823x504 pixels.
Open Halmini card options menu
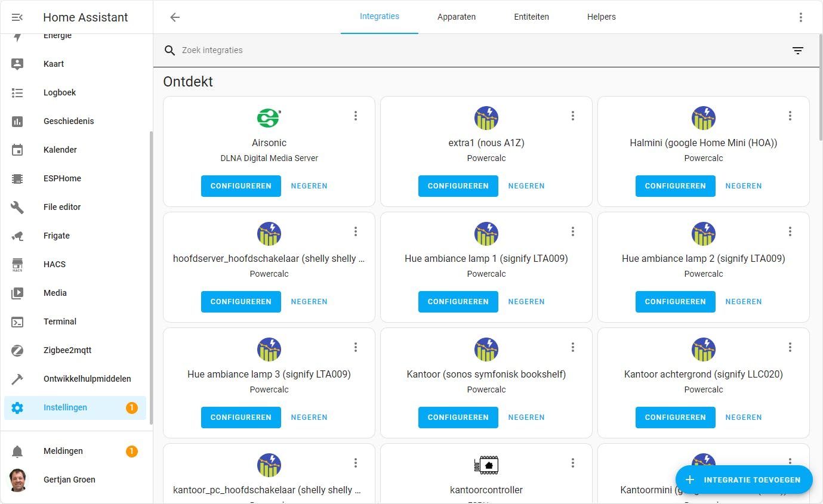point(790,116)
